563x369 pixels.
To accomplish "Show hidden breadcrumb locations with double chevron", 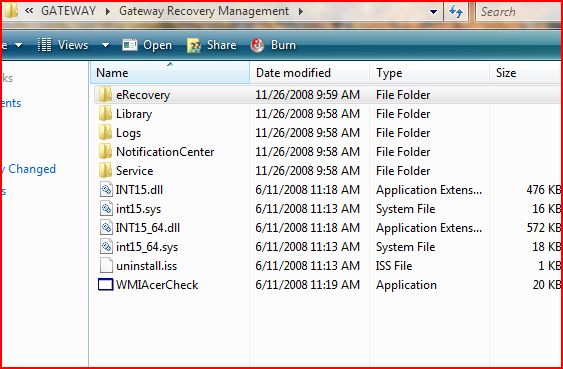I will pyautogui.click(x=29, y=11).
